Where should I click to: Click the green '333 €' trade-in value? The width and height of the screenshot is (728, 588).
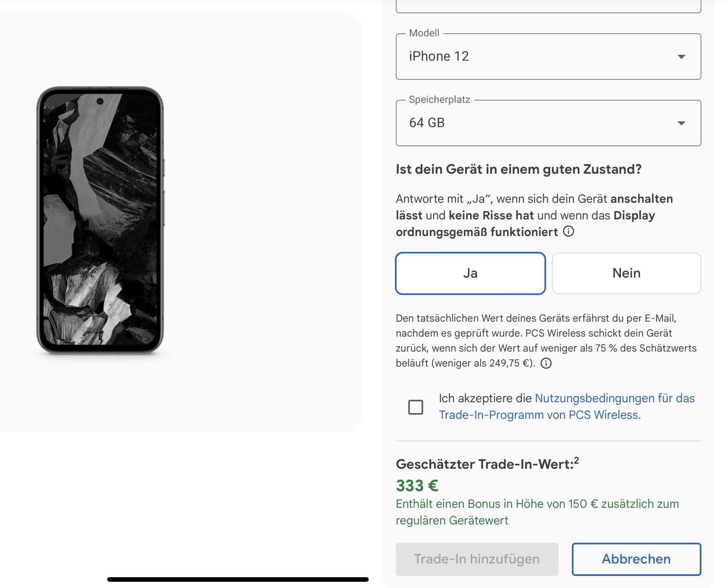(x=417, y=485)
